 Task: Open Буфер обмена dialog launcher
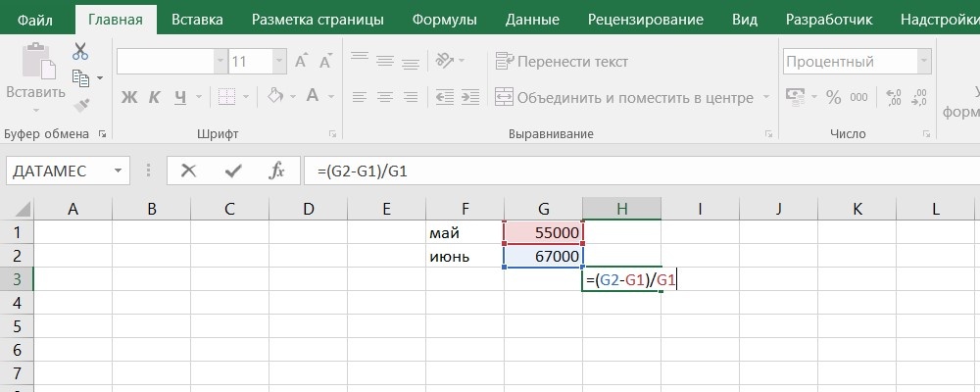click(x=102, y=134)
